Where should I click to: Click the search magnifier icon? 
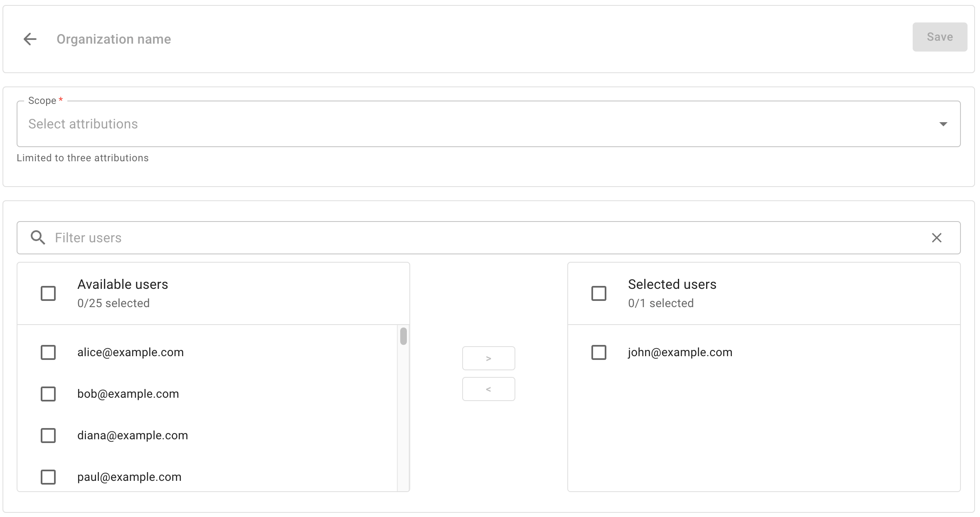pyautogui.click(x=38, y=237)
